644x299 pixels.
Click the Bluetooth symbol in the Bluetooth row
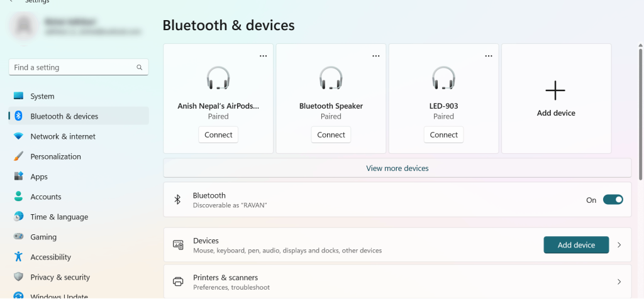click(177, 199)
